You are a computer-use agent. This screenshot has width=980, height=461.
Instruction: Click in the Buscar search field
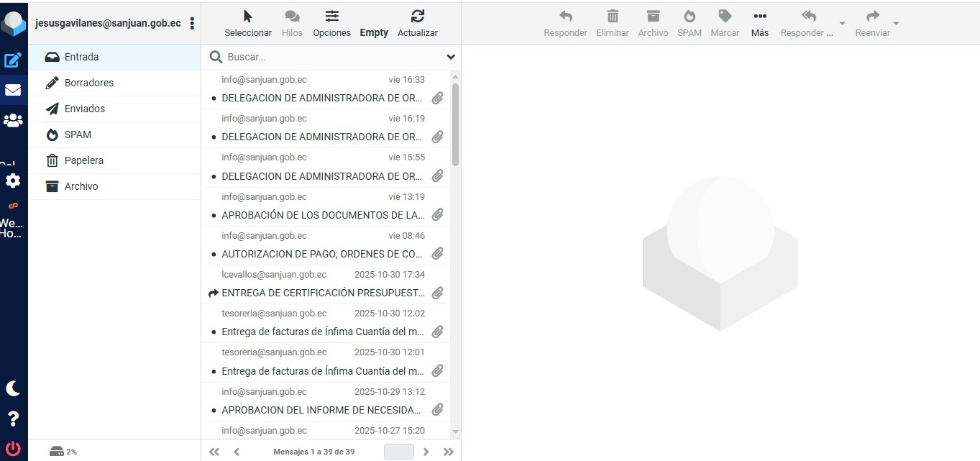pos(331,57)
